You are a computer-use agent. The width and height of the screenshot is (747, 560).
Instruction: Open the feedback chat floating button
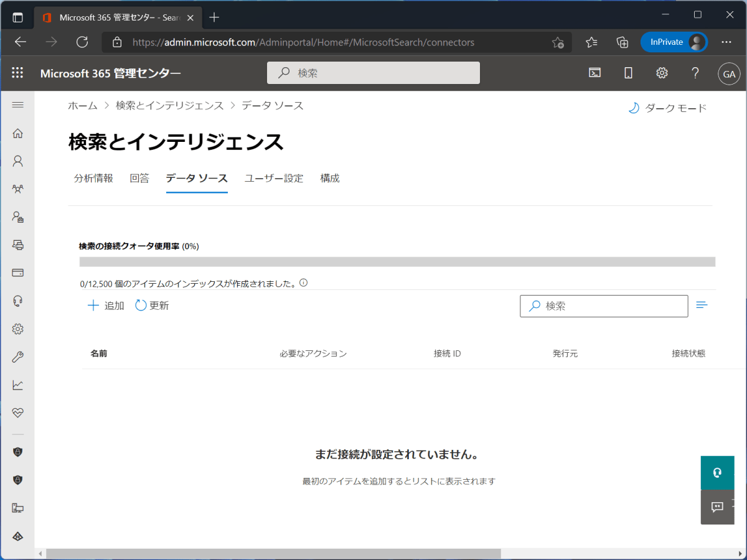(717, 507)
